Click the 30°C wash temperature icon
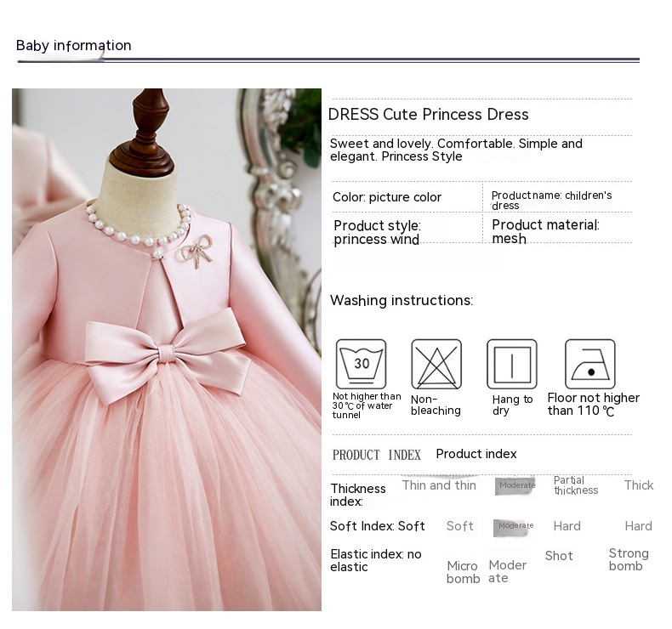Screen dimensions: 672x629 (361, 364)
